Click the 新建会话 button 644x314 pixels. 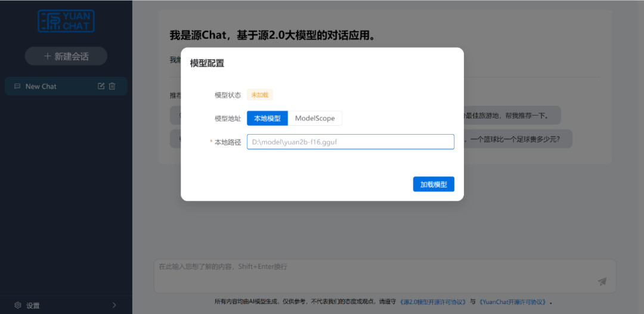66,56
